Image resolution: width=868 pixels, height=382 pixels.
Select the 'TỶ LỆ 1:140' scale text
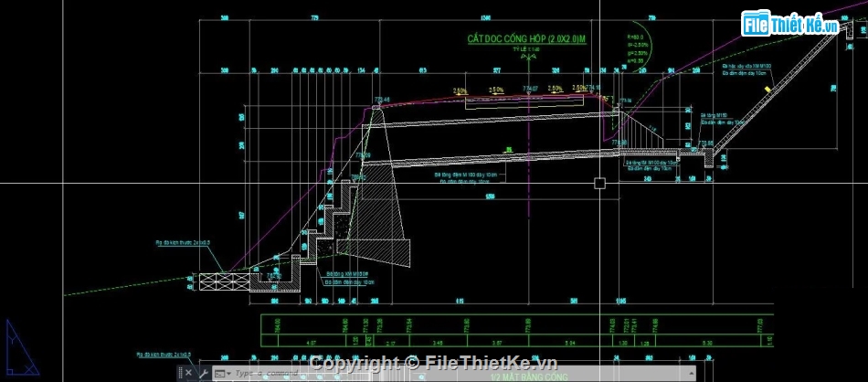526,49
